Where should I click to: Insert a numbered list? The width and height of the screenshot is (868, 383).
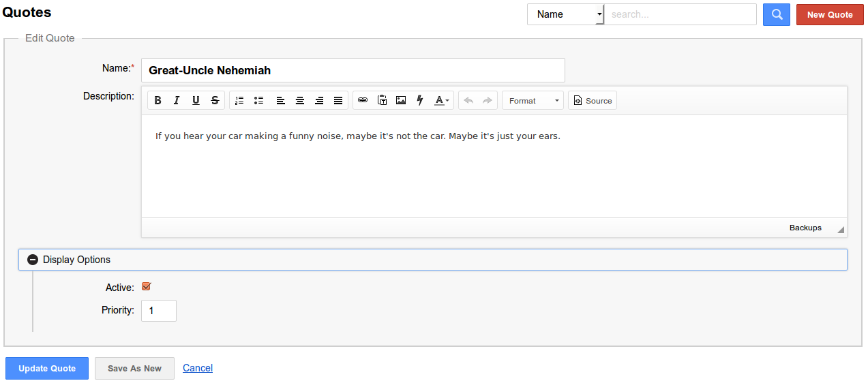239,100
